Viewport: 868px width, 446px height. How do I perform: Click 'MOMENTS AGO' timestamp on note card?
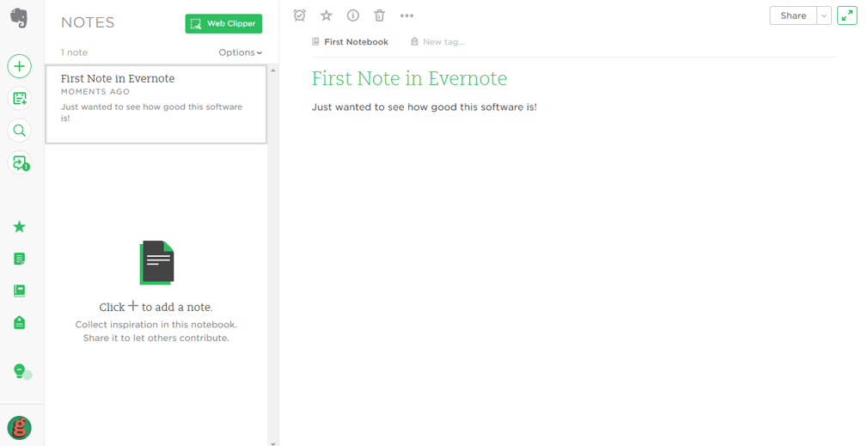(95, 92)
